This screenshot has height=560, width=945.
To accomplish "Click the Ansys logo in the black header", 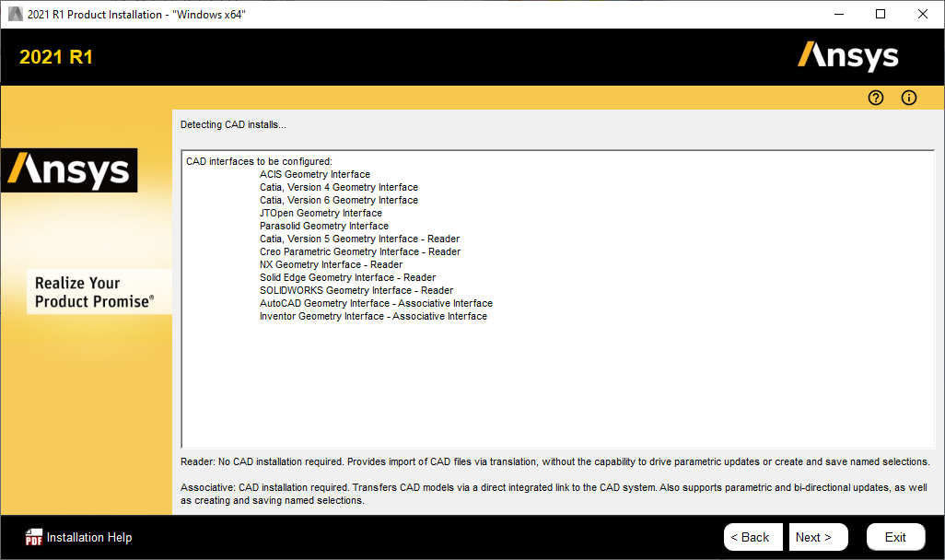I will coord(847,57).
